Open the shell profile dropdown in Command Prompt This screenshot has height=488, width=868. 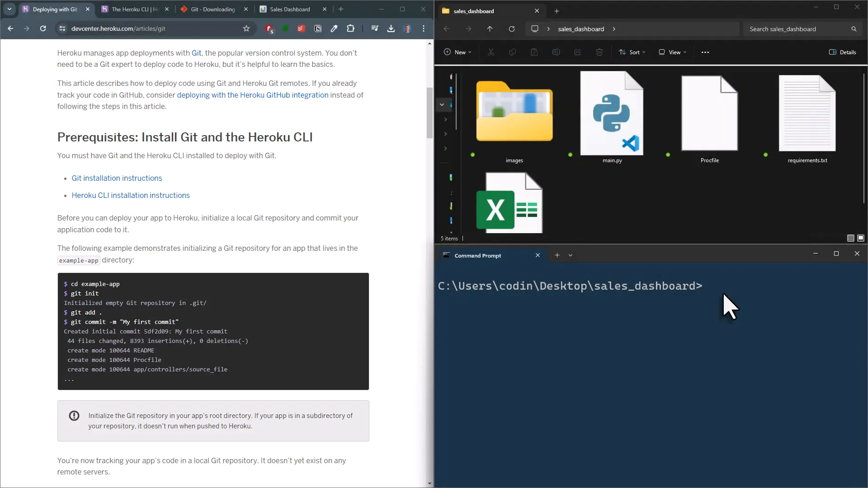571,255
